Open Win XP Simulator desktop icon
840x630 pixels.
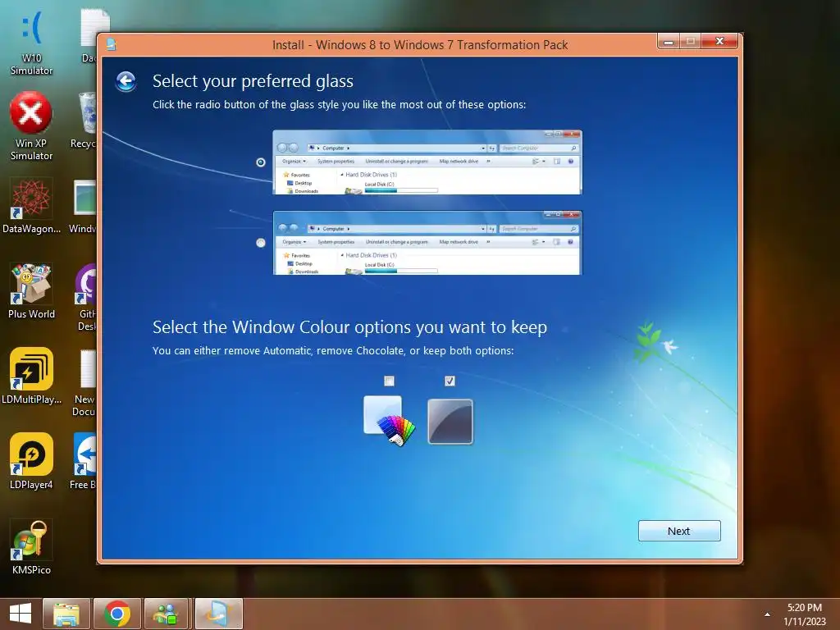point(31,126)
